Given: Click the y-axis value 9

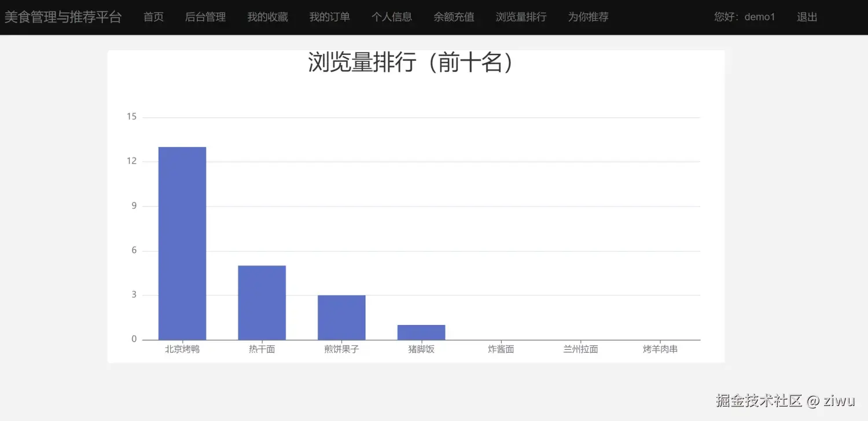Looking at the screenshot, I should click(134, 206).
